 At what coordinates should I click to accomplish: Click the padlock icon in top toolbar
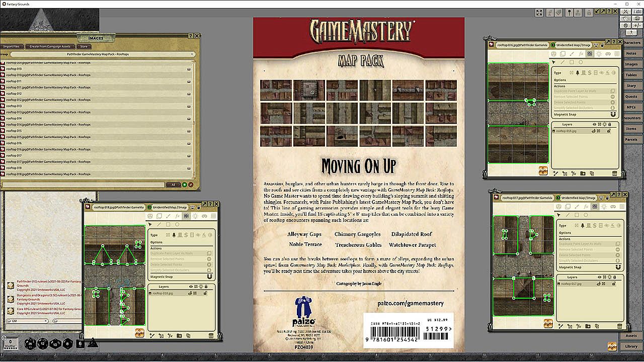point(589,13)
